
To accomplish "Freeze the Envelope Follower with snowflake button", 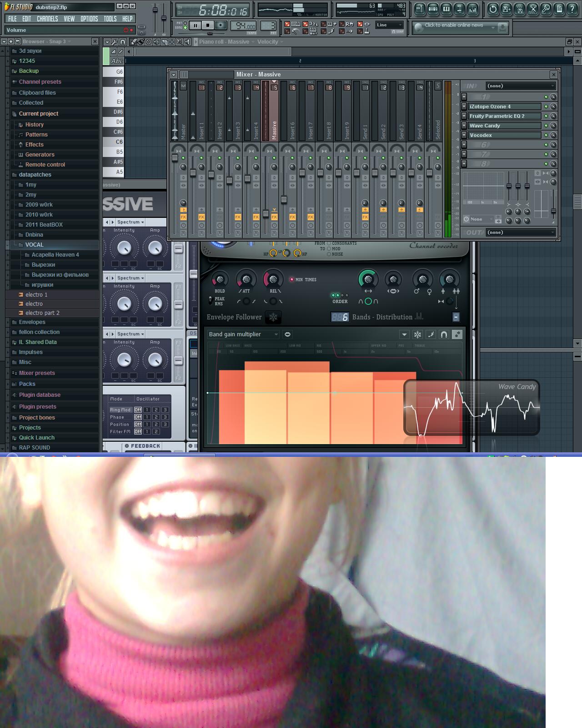I will [273, 317].
